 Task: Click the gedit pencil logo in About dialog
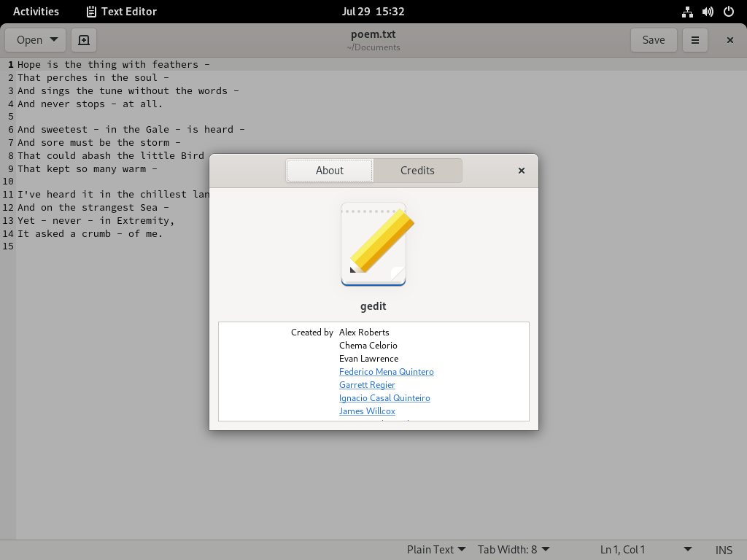click(x=377, y=245)
